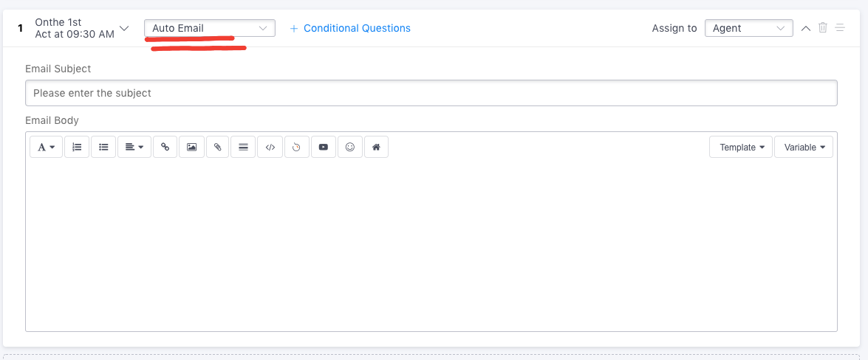Open the Template dropdown menu

[741, 147]
